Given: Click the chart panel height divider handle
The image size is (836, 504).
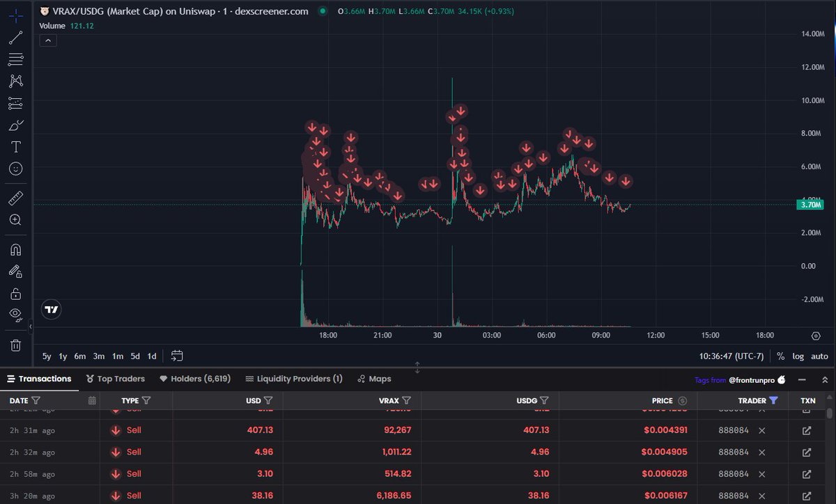Looking at the screenshot, I should click(417, 367).
